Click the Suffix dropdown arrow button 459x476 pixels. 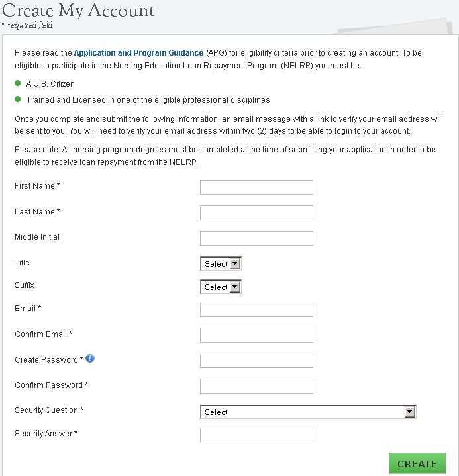(235, 287)
